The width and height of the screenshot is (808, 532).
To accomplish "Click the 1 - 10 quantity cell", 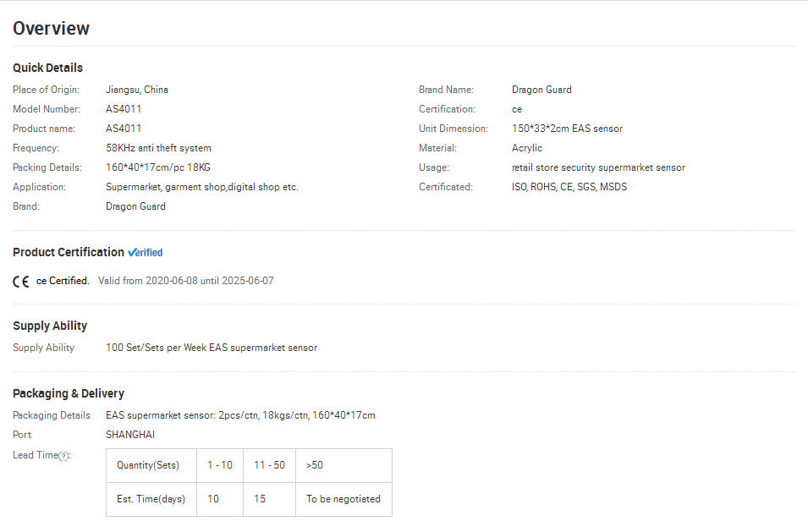I will coord(220,465).
